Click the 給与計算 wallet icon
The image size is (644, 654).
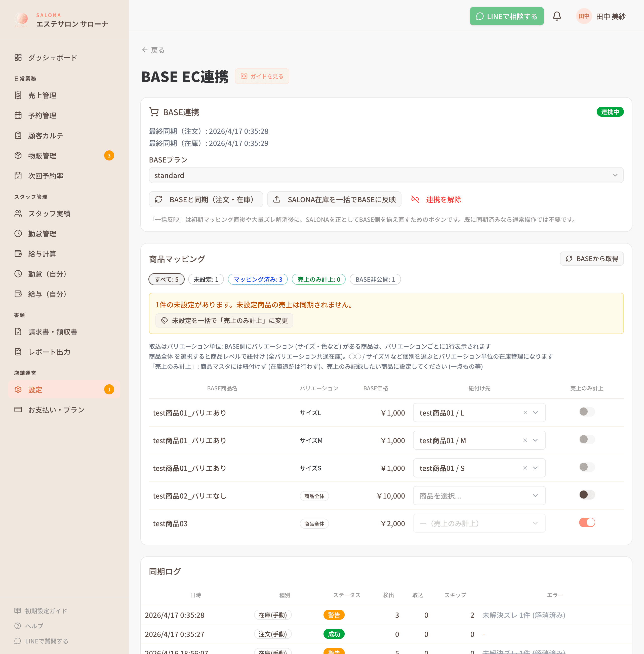[18, 254]
